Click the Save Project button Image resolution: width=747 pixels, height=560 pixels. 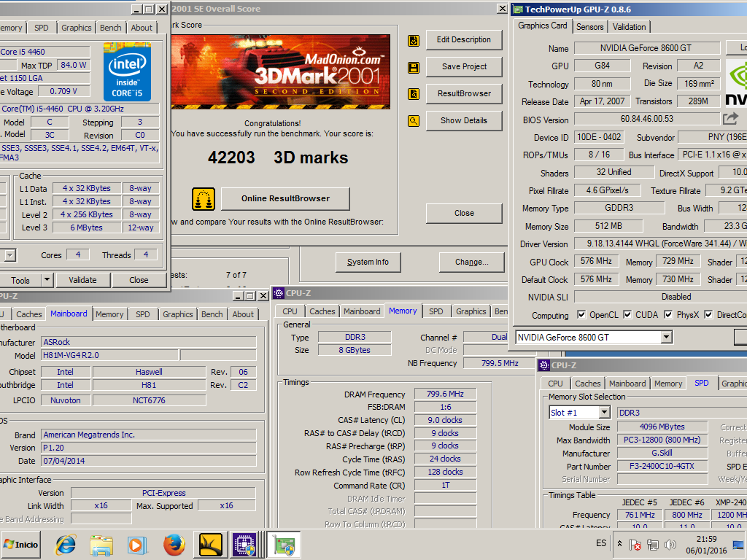tap(464, 66)
